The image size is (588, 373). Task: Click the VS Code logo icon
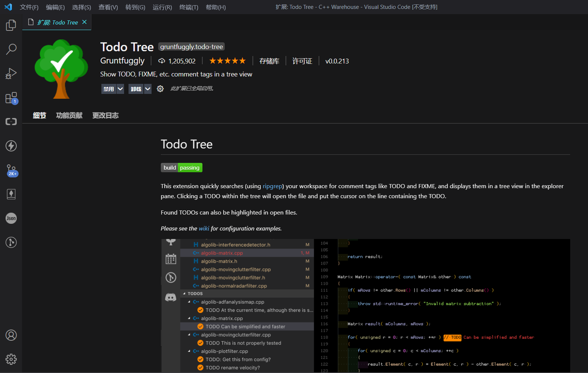[x=8, y=7]
